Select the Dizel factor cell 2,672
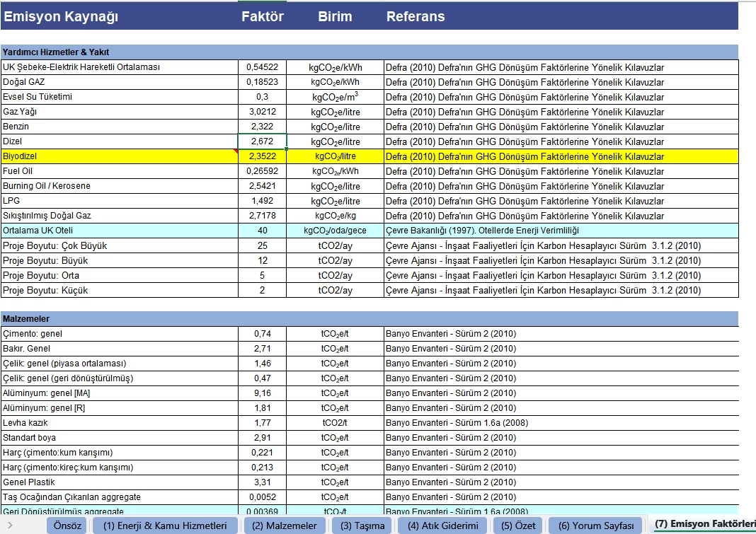756x534 pixels. [x=262, y=141]
